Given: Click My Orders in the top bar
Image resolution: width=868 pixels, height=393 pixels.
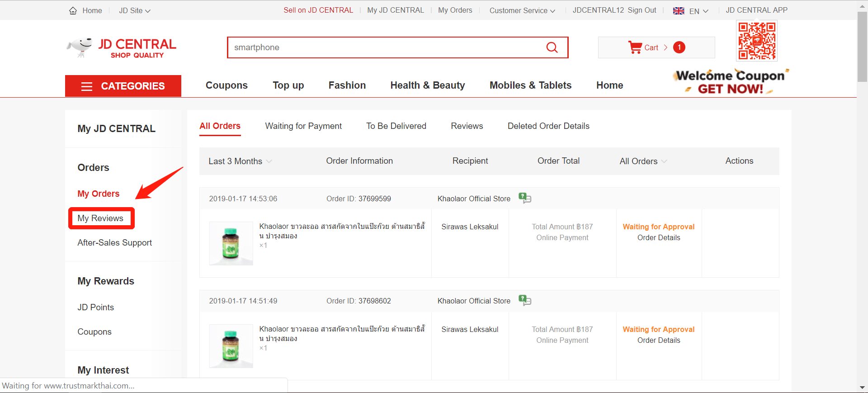Looking at the screenshot, I should [x=455, y=10].
